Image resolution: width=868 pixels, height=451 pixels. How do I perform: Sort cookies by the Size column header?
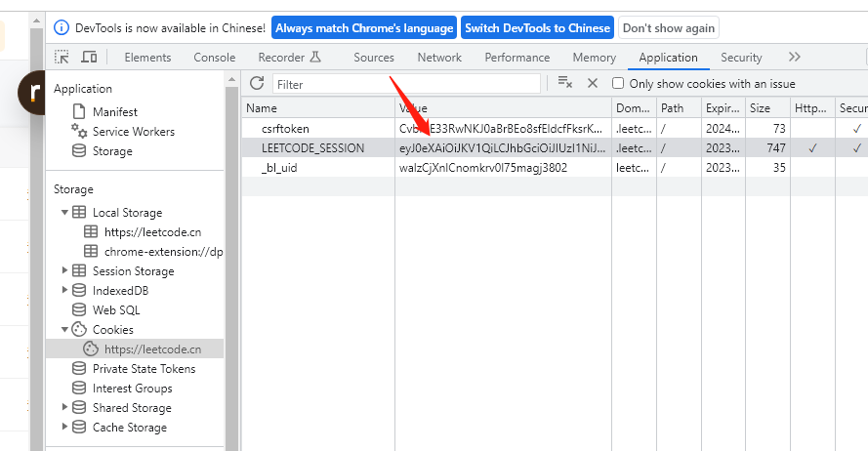click(767, 108)
